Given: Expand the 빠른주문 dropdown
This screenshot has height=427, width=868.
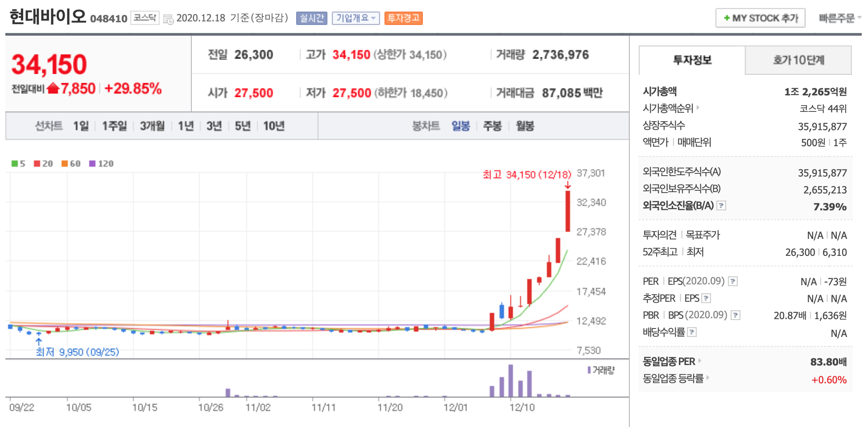Looking at the screenshot, I should [839, 18].
